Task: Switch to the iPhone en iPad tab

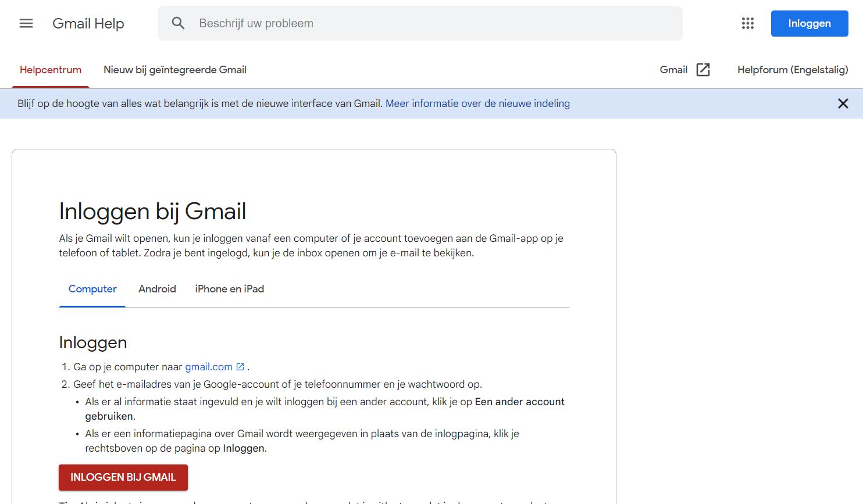Action: coord(229,289)
